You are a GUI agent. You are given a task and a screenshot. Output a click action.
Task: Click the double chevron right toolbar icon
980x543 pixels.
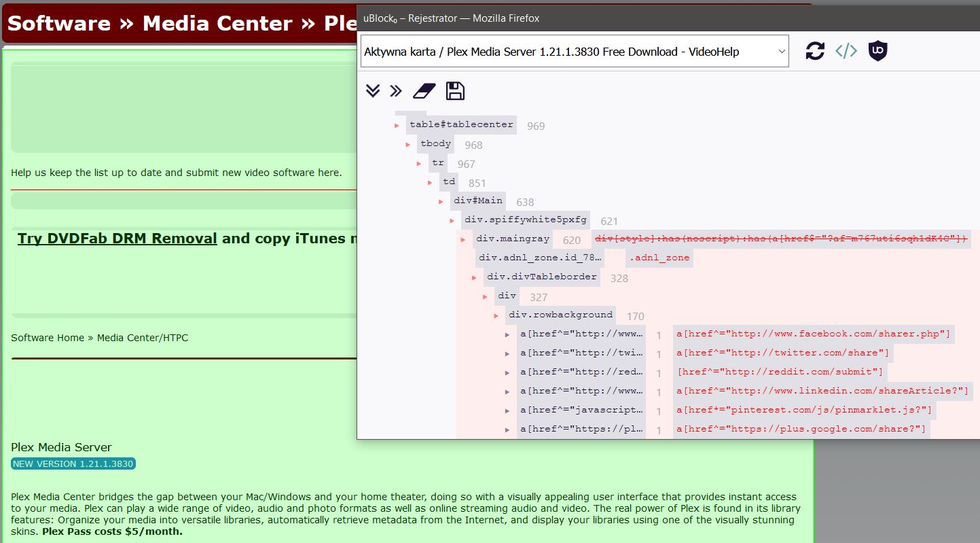click(396, 91)
